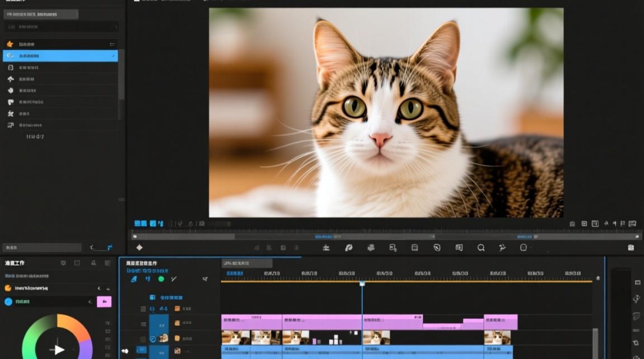Select the slash razor tool in timeline toolbar
Viewport: 644px width, 359px height.
coord(174,279)
